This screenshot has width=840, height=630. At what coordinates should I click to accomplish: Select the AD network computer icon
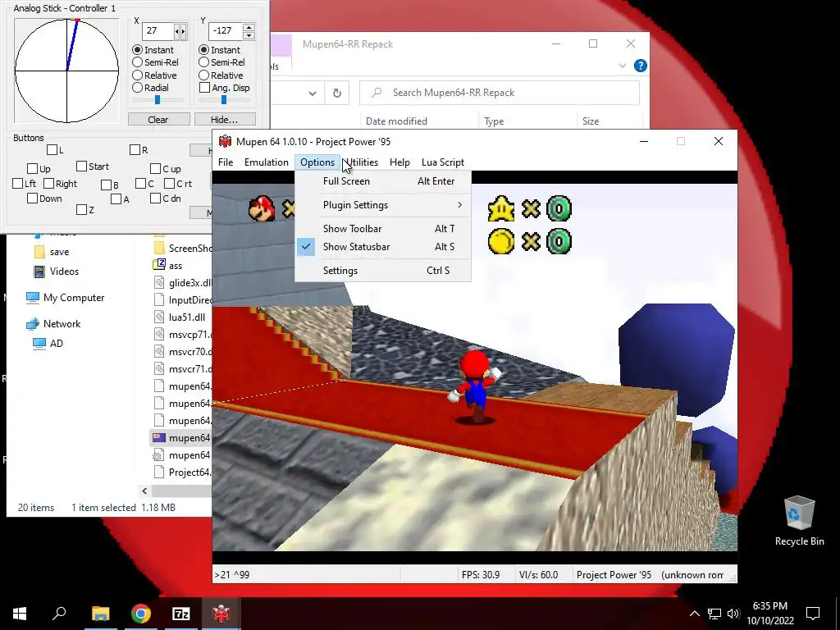(x=39, y=344)
